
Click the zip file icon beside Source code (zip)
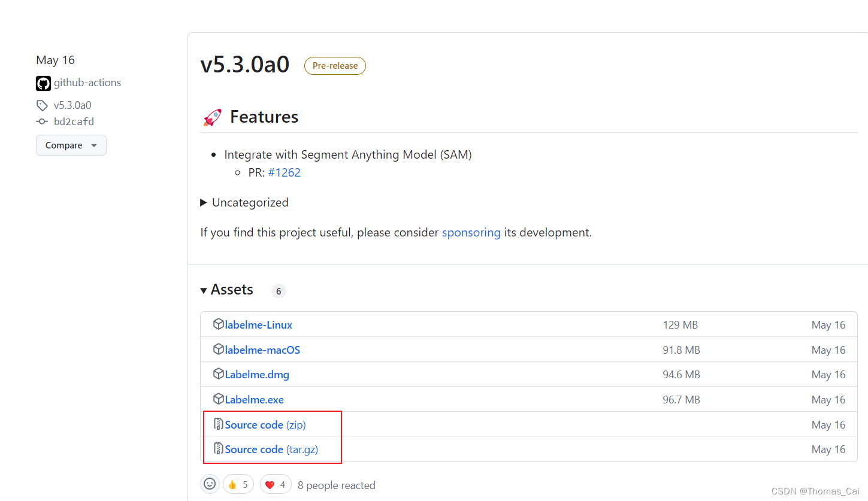point(219,424)
